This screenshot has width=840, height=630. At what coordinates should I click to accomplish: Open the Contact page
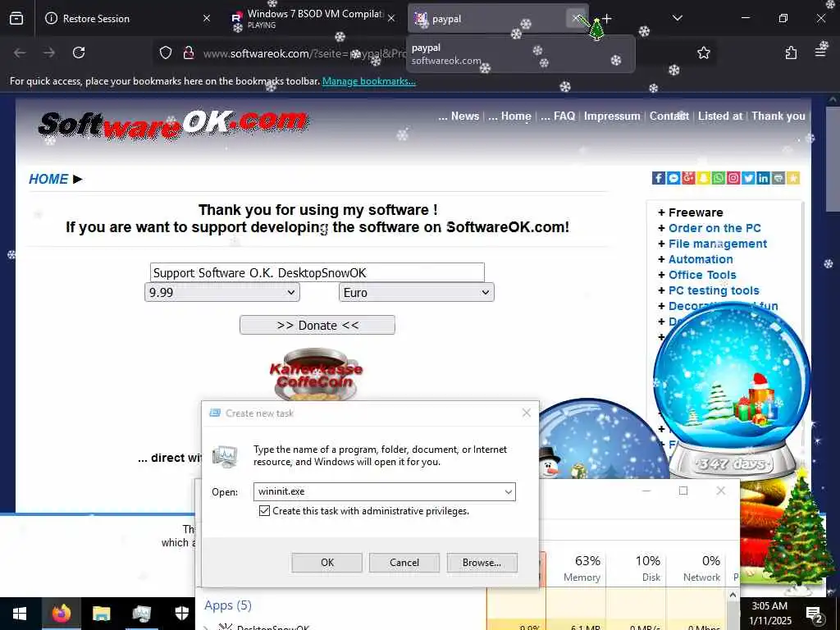[669, 116]
